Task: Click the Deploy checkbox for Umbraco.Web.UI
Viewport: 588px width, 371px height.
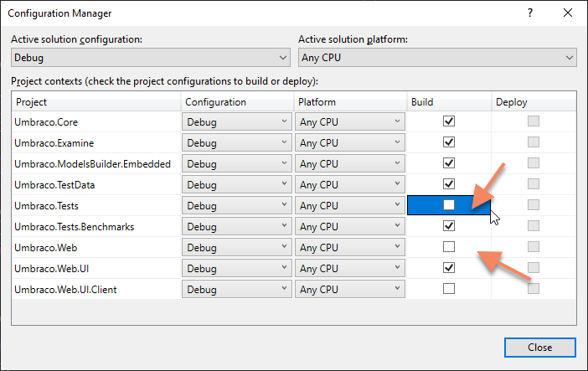Action: click(x=534, y=268)
